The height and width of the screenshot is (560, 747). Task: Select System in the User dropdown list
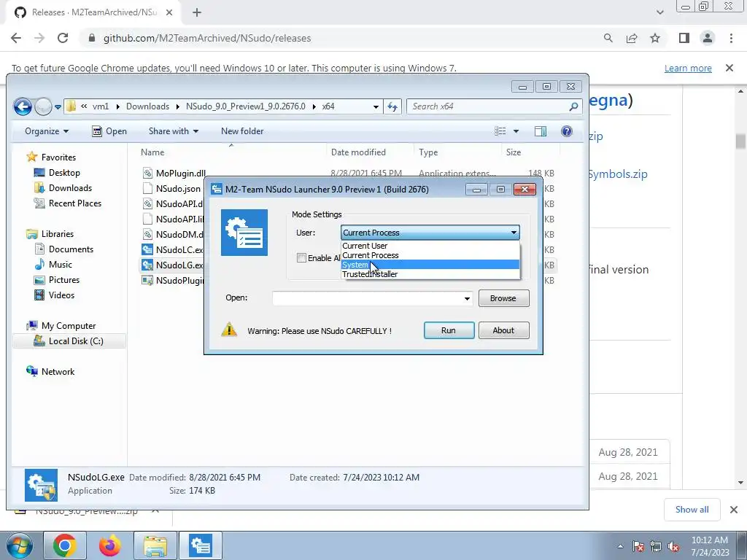click(x=430, y=265)
